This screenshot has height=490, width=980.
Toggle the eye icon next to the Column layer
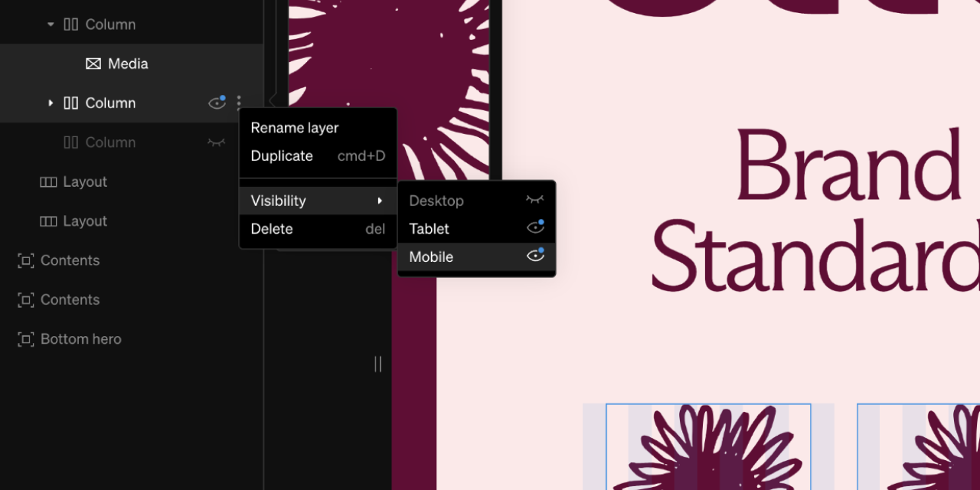(x=216, y=103)
